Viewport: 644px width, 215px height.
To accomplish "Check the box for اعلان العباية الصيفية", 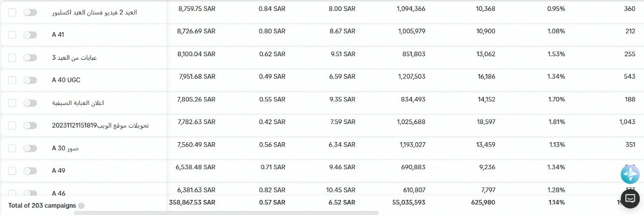I will click(x=12, y=103).
